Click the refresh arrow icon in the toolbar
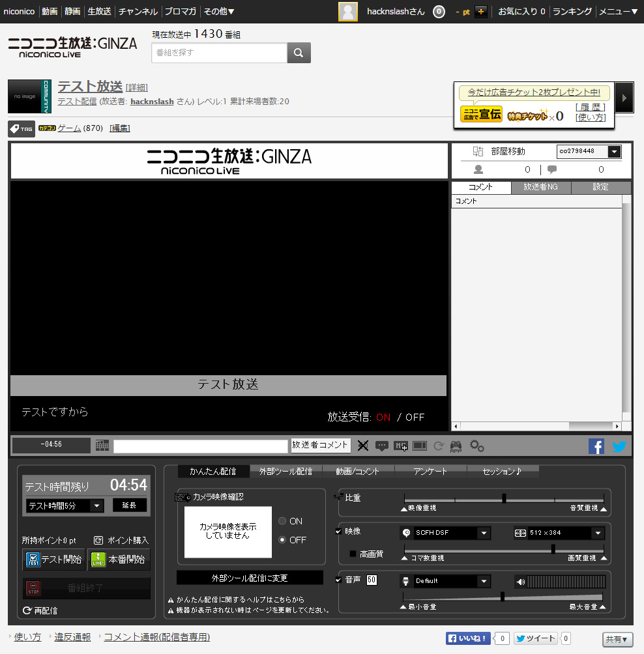 pyautogui.click(x=438, y=446)
